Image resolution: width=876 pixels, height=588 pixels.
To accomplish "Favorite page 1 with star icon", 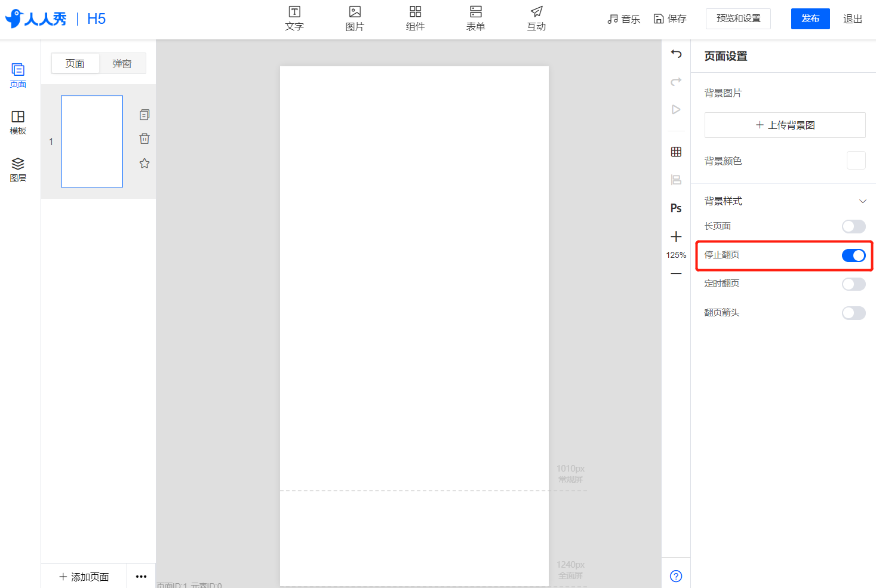I will click(145, 163).
